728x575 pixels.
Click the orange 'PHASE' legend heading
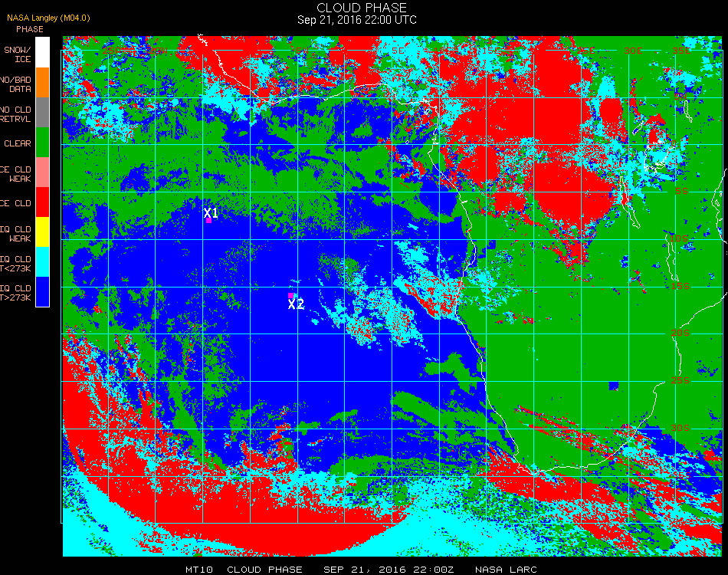(x=30, y=29)
